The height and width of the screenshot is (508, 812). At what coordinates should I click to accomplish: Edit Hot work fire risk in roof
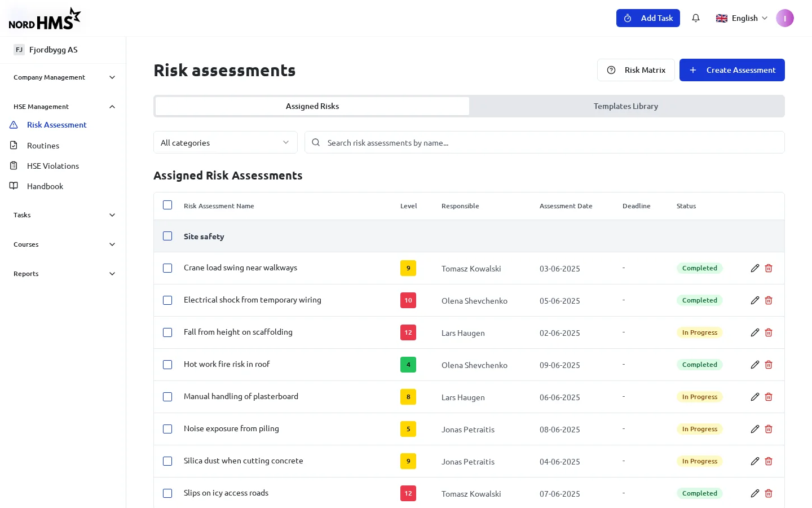click(755, 365)
